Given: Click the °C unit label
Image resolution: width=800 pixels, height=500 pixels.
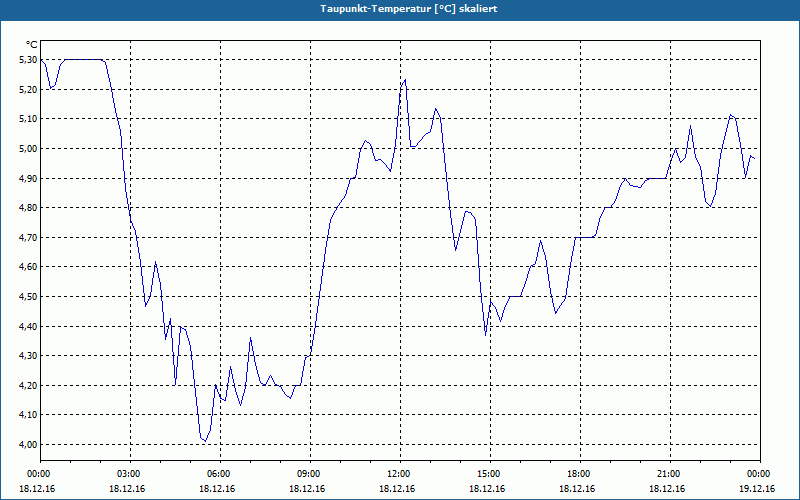Looking at the screenshot, I should (31, 45).
